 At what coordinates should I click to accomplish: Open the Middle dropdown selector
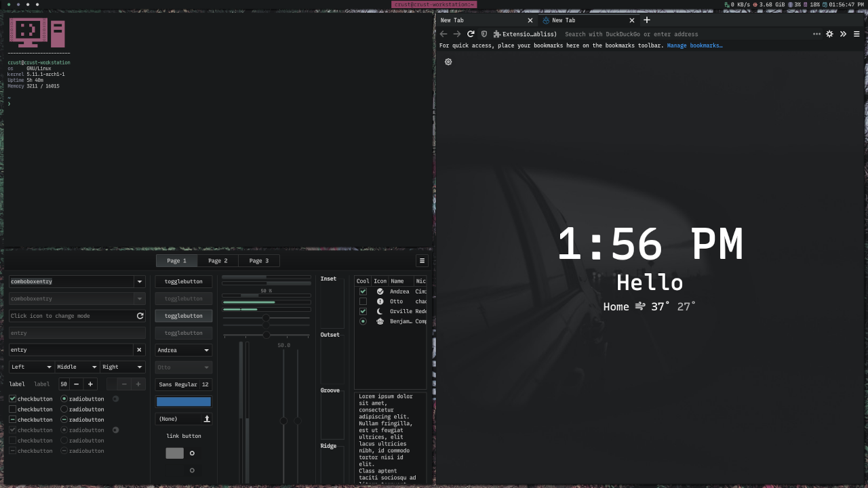pyautogui.click(x=77, y=367)
